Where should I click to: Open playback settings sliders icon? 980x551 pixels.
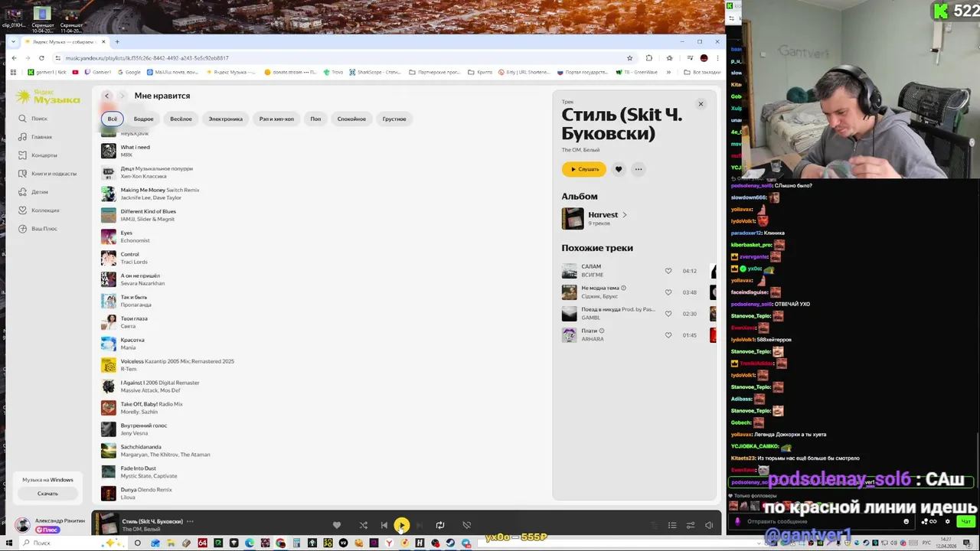[690, 525]
